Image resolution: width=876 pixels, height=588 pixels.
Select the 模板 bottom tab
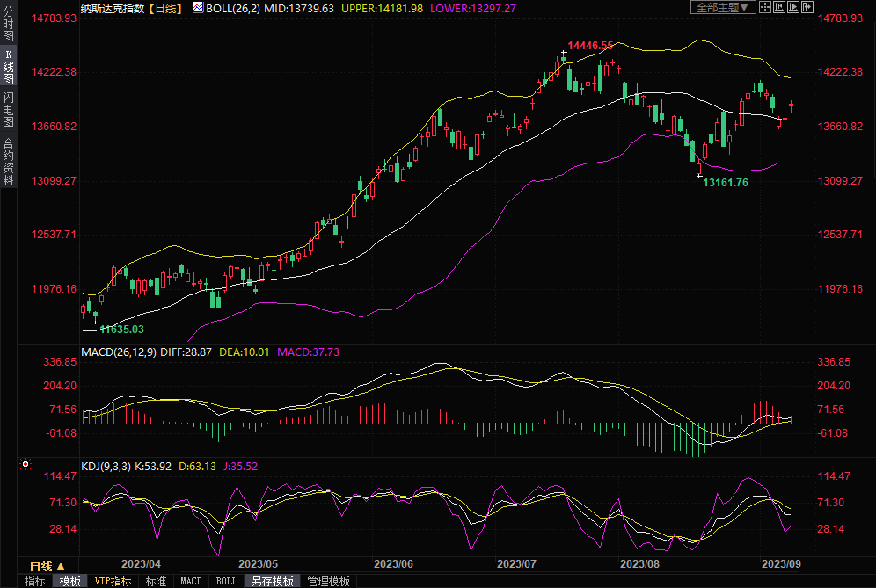pos(69,581)
